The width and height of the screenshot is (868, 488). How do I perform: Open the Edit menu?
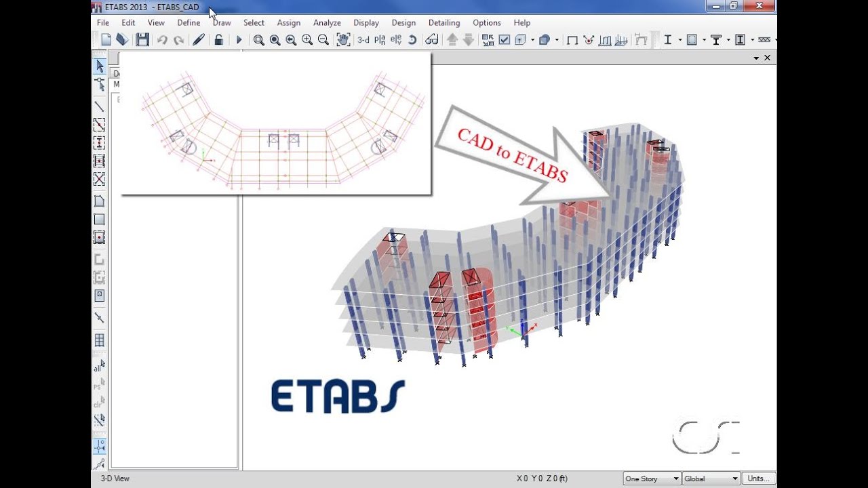pos(128,22)
